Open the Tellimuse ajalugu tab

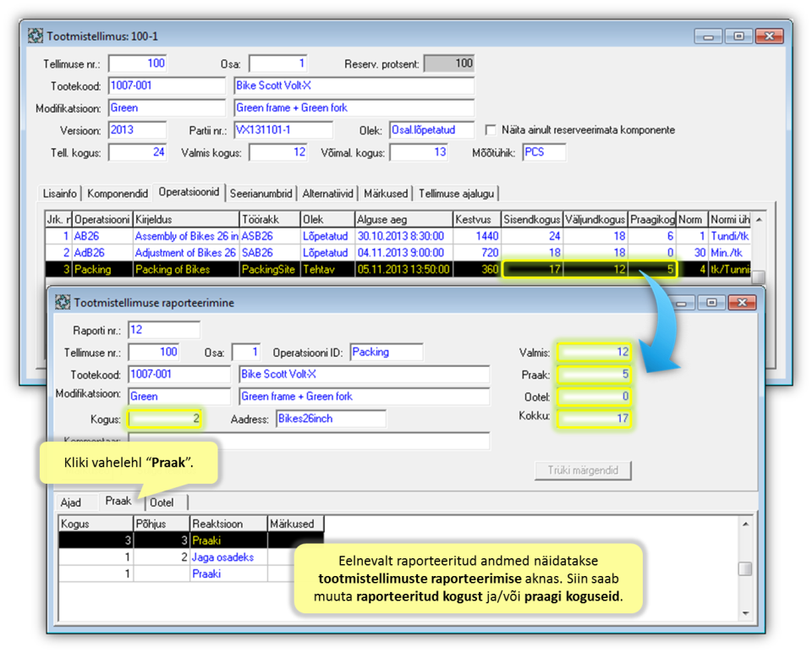[457, 194]
